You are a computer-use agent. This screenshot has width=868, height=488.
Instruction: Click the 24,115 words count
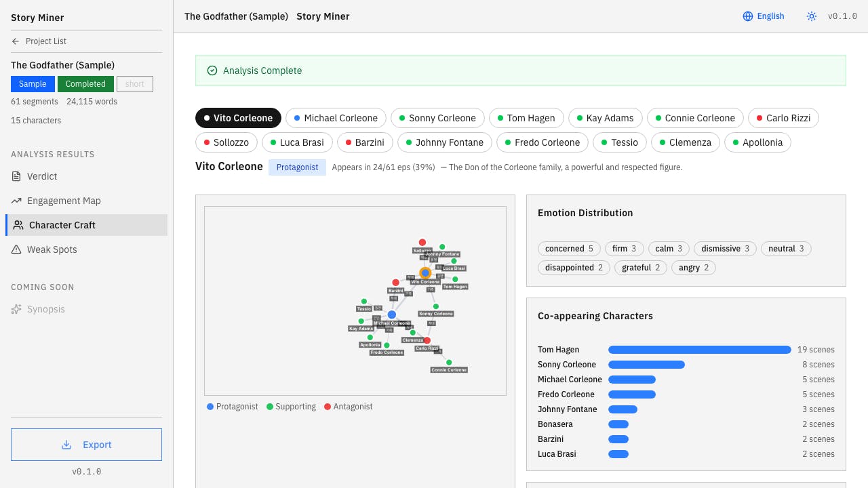[92, 102]
